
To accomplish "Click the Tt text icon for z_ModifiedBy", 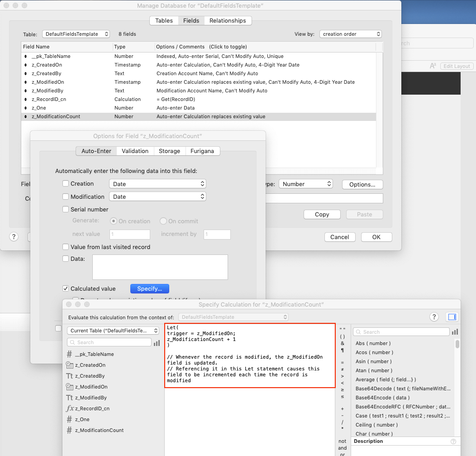I will click(70, 398).
